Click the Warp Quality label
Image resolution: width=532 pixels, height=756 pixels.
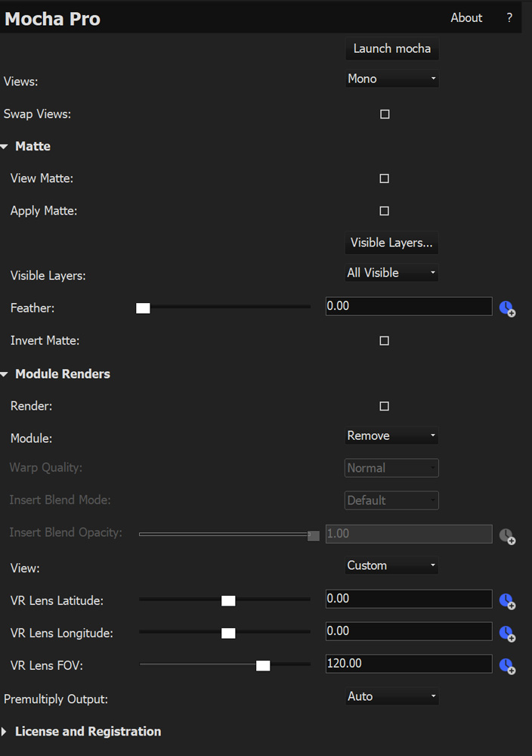[x=46, y=468]
